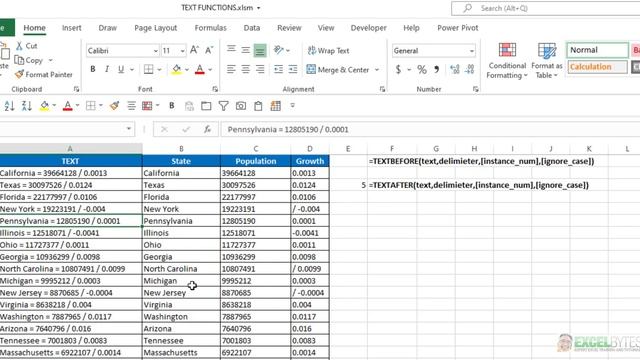The image size is (640, 360).
Task: Click the TEXT FUNCTIONS.xlsm title dropdown
Action: coord(259,8)
